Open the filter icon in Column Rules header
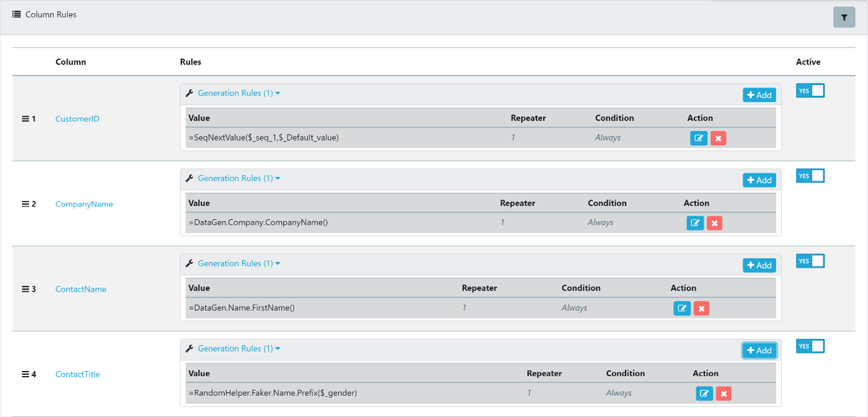Image resolution: width=868 pixels, height=417 pixels. (x=844, y=18)
